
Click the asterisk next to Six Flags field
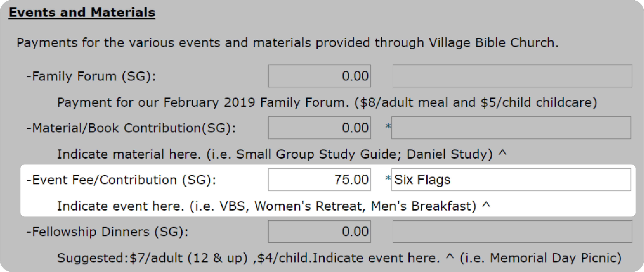coord(388,178)
